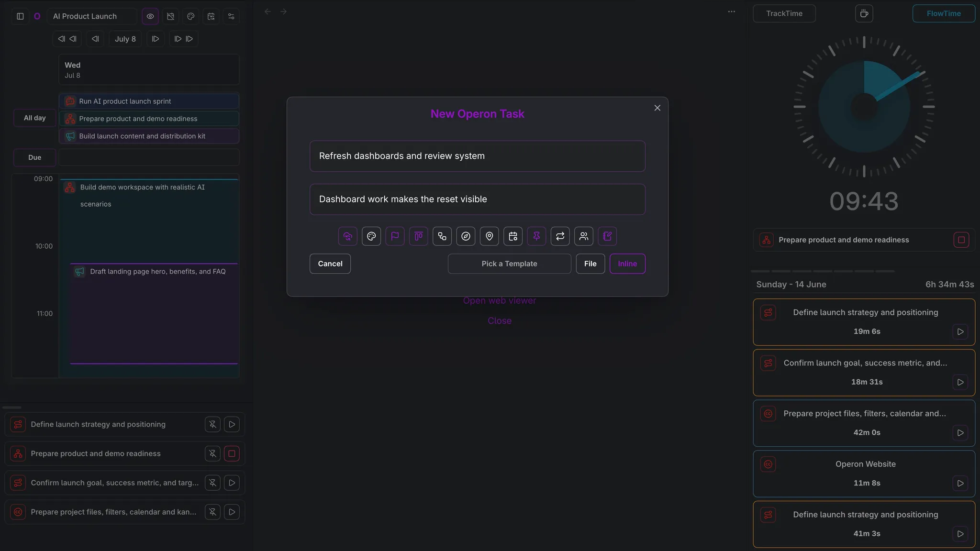The height and width of the screenshot is (551, 980).
Task: Click the Cancel button
Action: coord(330,264)
